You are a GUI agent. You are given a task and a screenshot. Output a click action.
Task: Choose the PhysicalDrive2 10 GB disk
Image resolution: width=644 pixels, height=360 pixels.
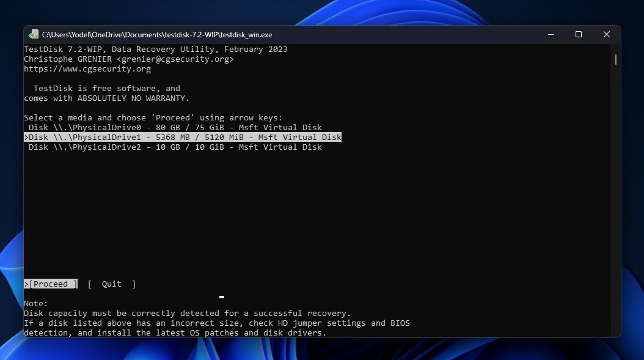coord(175,147)
